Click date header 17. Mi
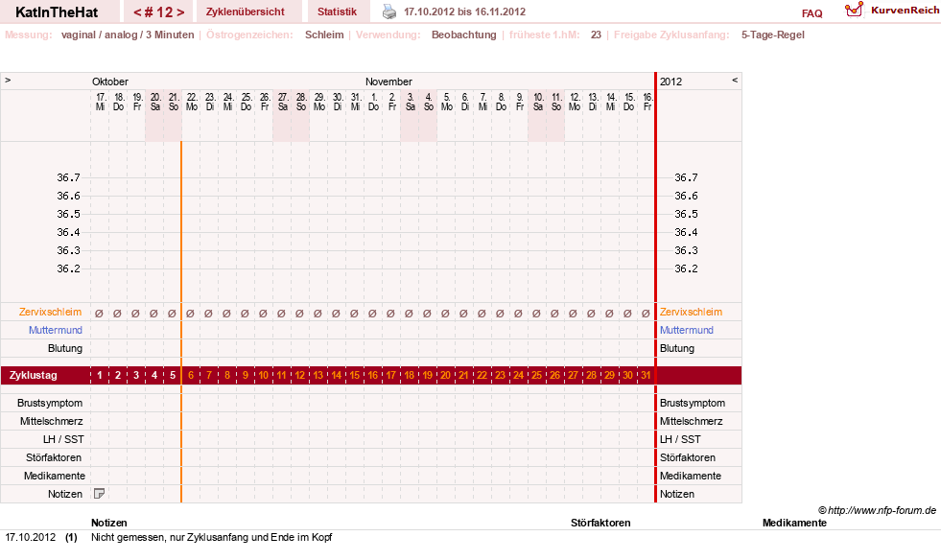The width and height of the screenshot is (941, 560). (x=100, y=102)
